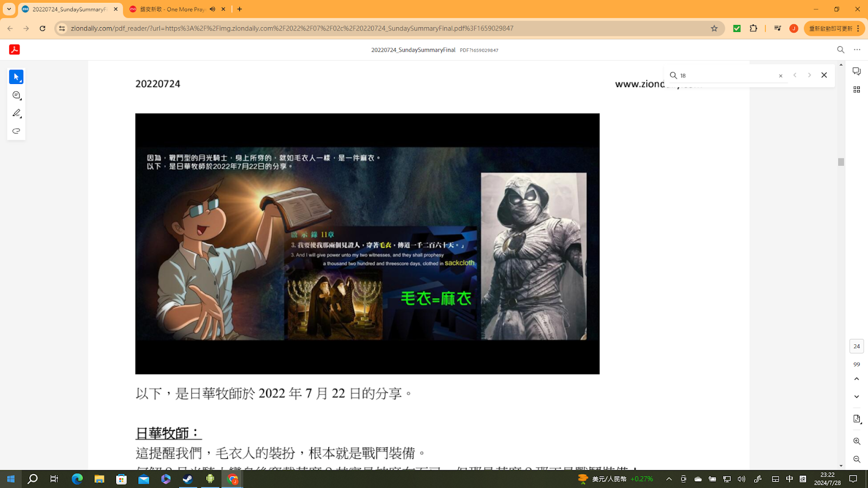The image size is (868, 488).
Task: Bookmark this page with the star
Action: point(714,28)
